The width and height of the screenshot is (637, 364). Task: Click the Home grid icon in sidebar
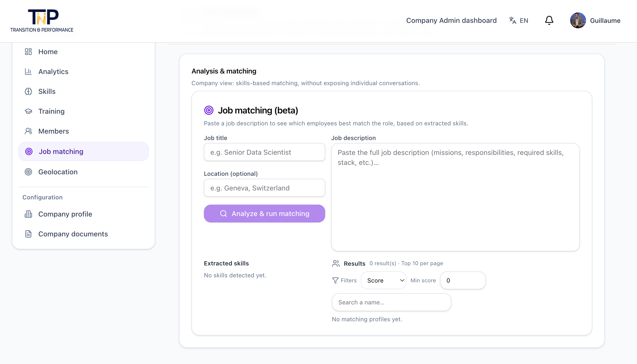pos(28,52)
